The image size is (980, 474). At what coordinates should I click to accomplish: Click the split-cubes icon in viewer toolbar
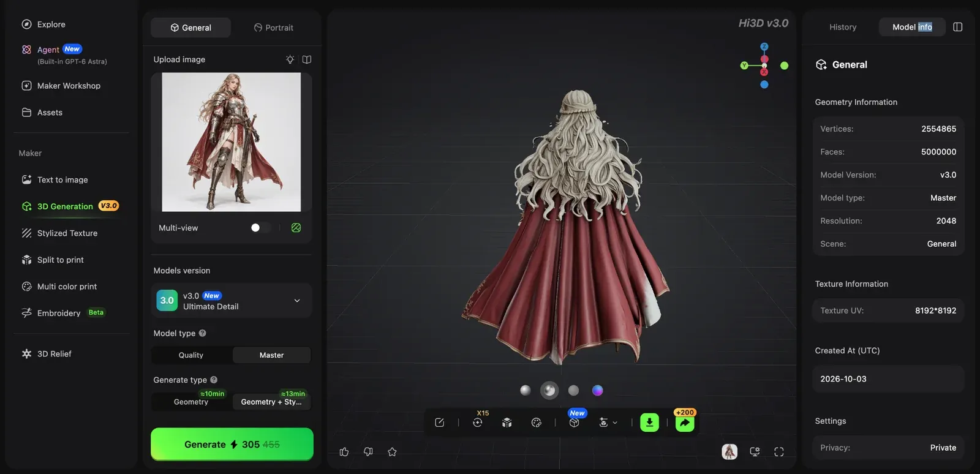(x=507, y=423)
